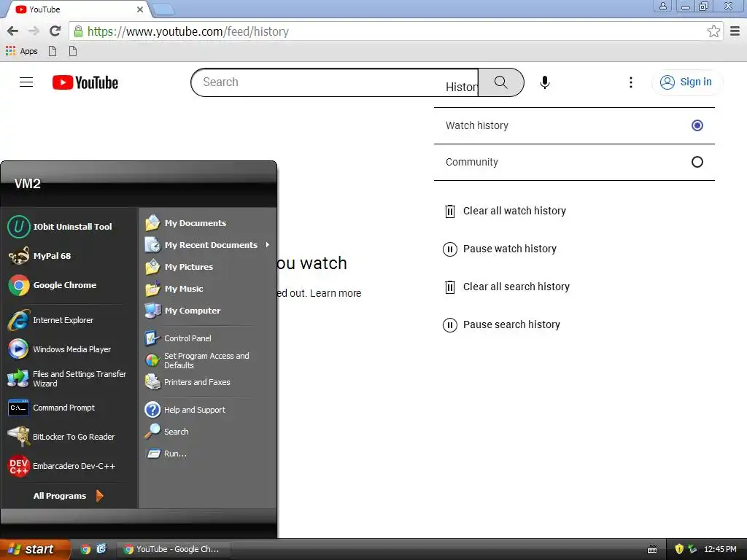Click Internet Explorer quick launch icon

(101, 550)
